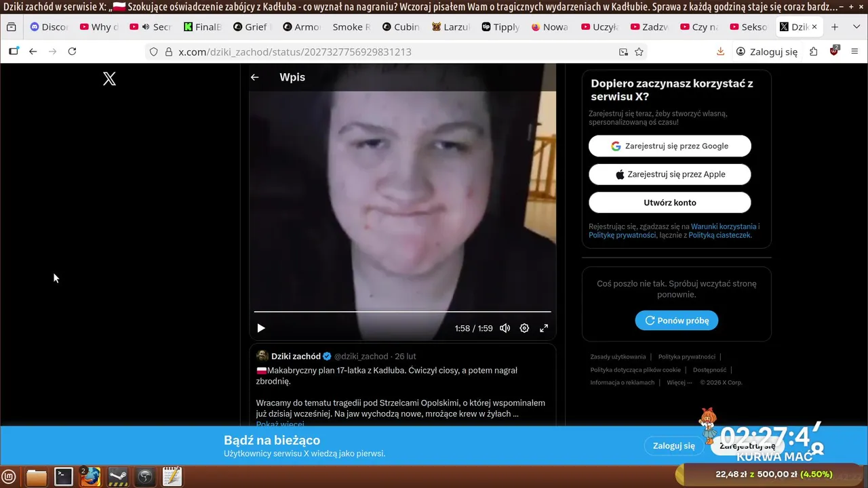Image resolution: width=868 pixels, height=488 pixels.
Task: Expand the Więcej footer menu
Action: [679, 382]
